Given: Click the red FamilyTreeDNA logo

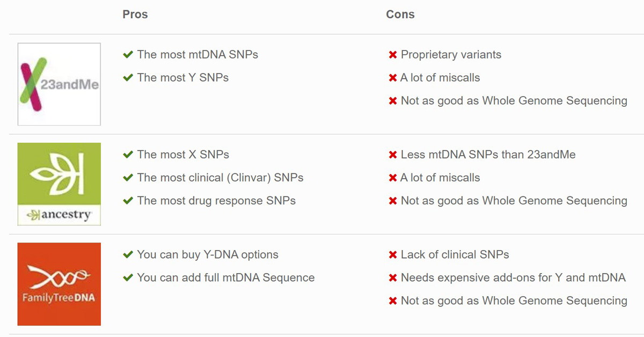Looking at the screenshot, I should 59,284.
